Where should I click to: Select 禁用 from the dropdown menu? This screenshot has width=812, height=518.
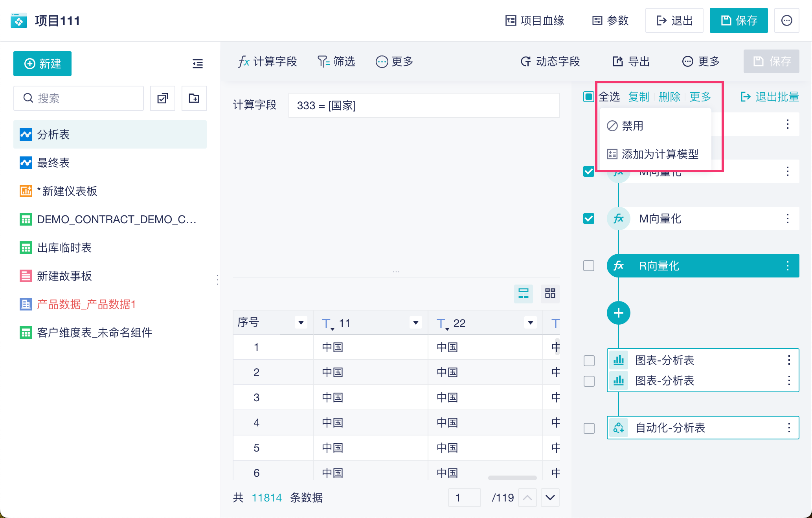[632, 126]
